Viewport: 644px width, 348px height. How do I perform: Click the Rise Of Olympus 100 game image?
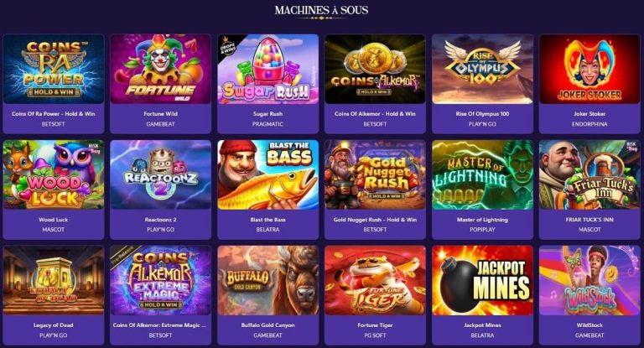tap(482, 69)
